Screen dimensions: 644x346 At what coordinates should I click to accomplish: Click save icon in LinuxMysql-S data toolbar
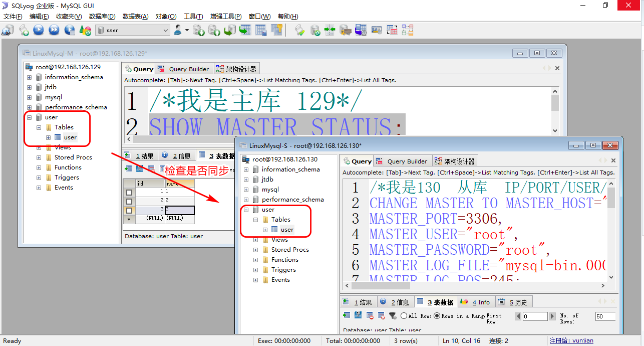[x=358, y=315]
